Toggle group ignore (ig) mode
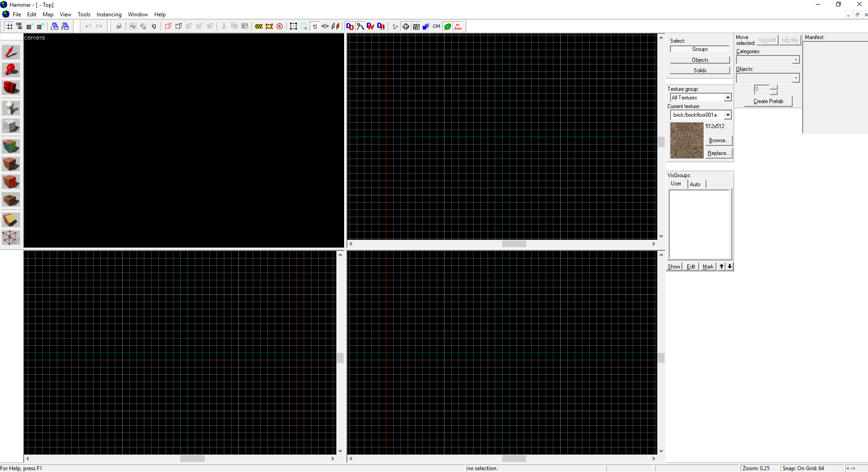 (x=154, y=26)
